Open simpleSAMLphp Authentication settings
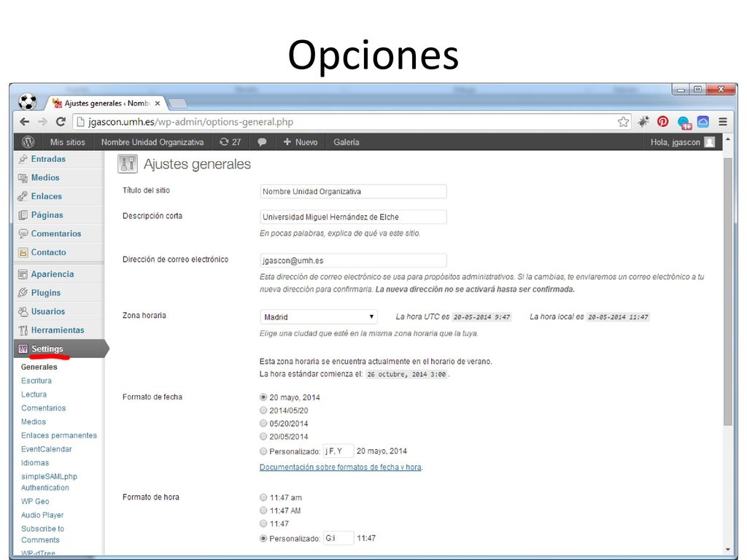The width and height of the screenshot is (747, 560). (x=49, y=482)
